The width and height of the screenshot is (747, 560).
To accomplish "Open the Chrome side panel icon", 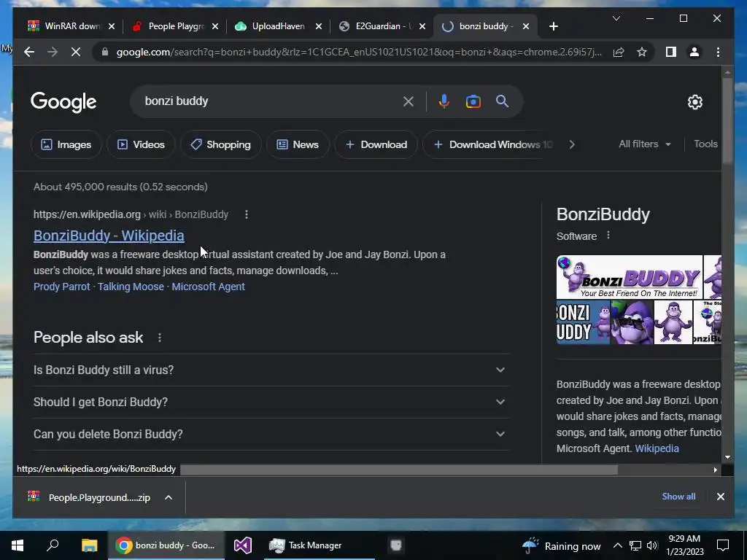I will tap(671, 52).
